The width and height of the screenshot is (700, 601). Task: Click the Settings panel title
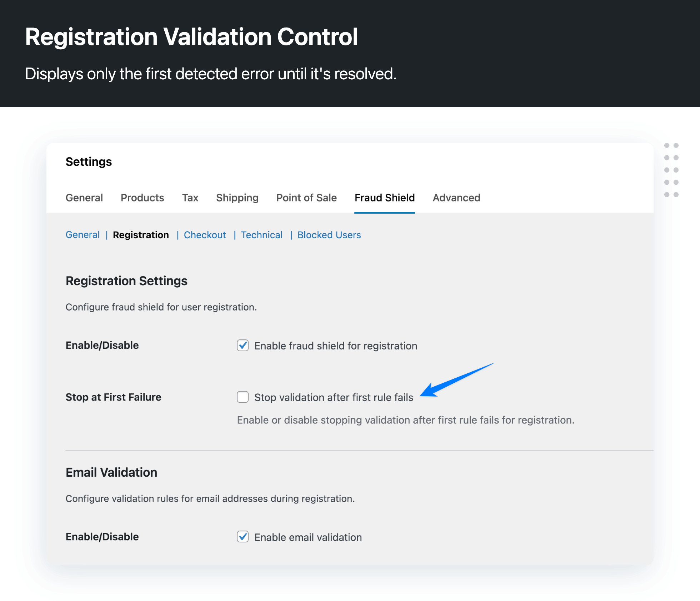coord(89,162)
